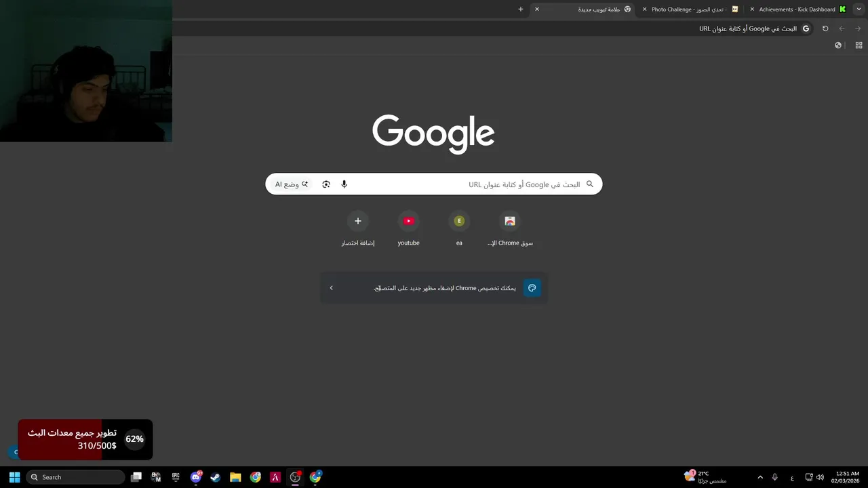This screenshot has height=488, width=868.
Task: Switch to the Photo Challenge tab
Action: coord(690,9)
